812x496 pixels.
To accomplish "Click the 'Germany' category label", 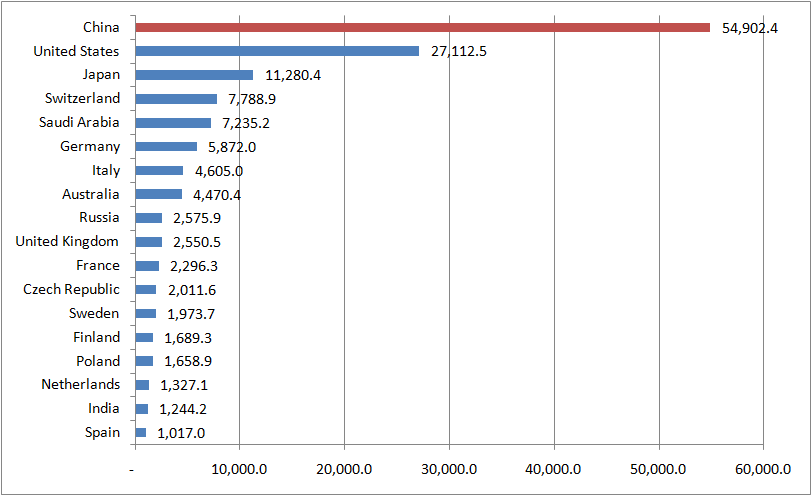I will coord(90,147).
